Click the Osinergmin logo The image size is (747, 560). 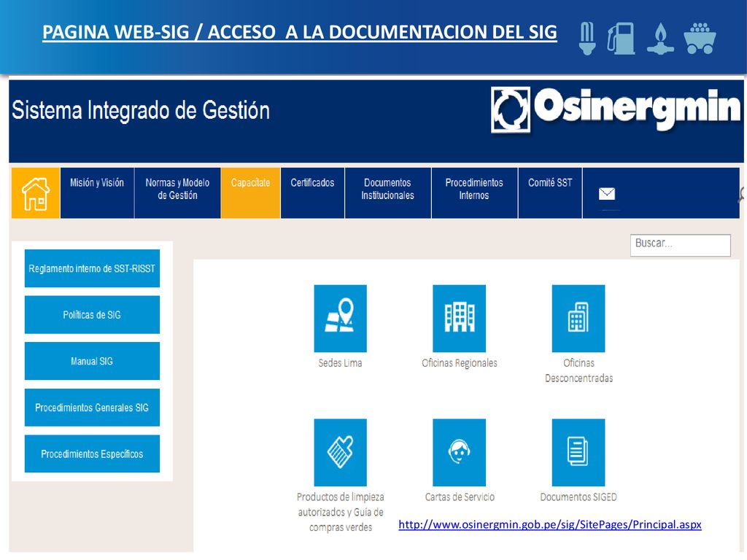[616, 109]
